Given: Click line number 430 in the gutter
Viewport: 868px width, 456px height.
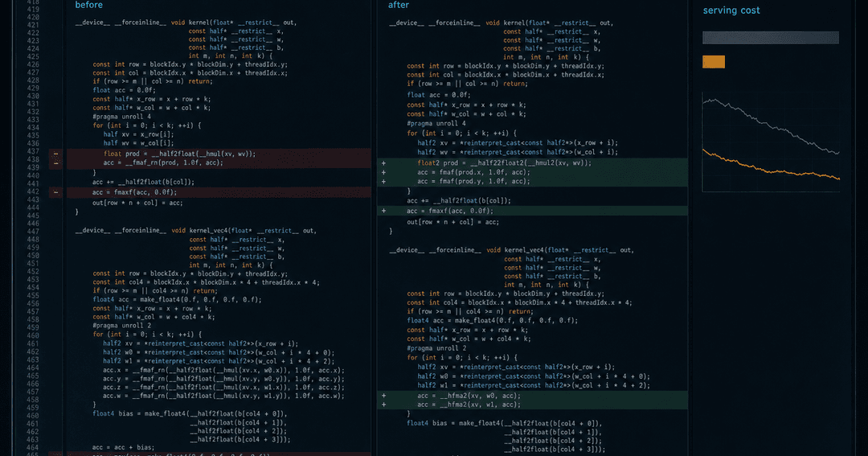Looking at the screenshot, I should [33, 97].
